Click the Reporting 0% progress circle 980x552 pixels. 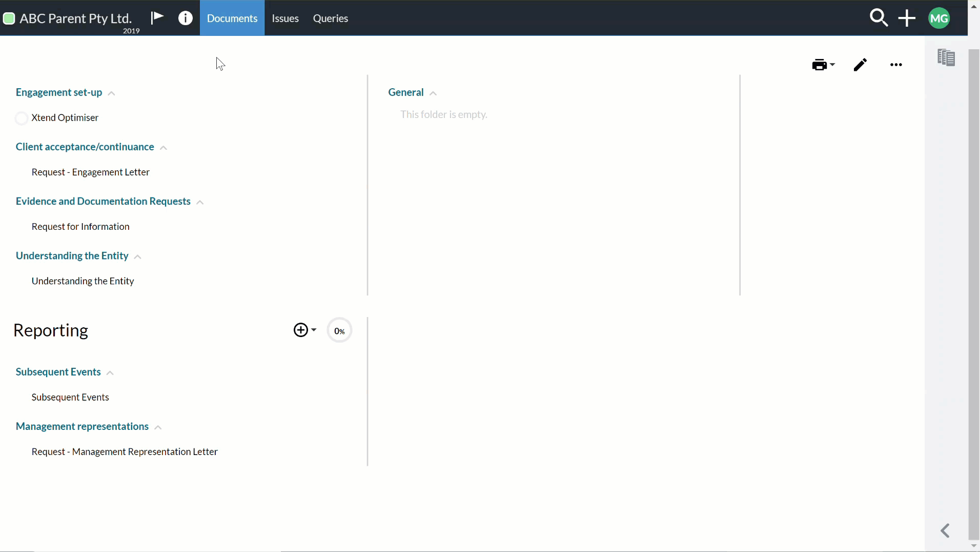[x=339, y=330]
